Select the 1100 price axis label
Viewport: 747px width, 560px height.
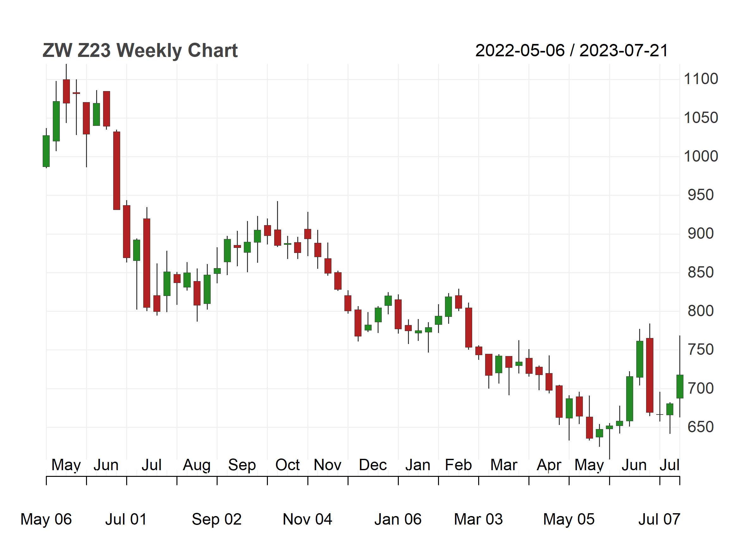701,79
